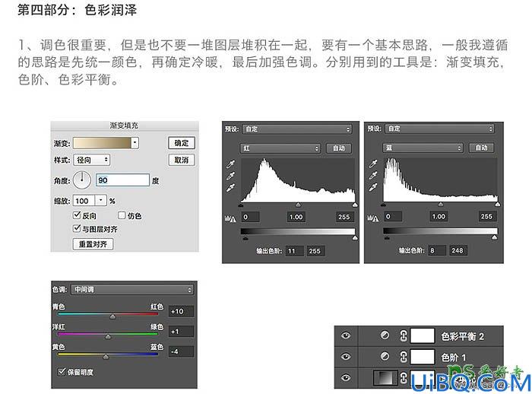Select gray point eyedropper in red Levels panel
Image resolution: width=532 pixels, height=394 pixels.
pos(231,176)
